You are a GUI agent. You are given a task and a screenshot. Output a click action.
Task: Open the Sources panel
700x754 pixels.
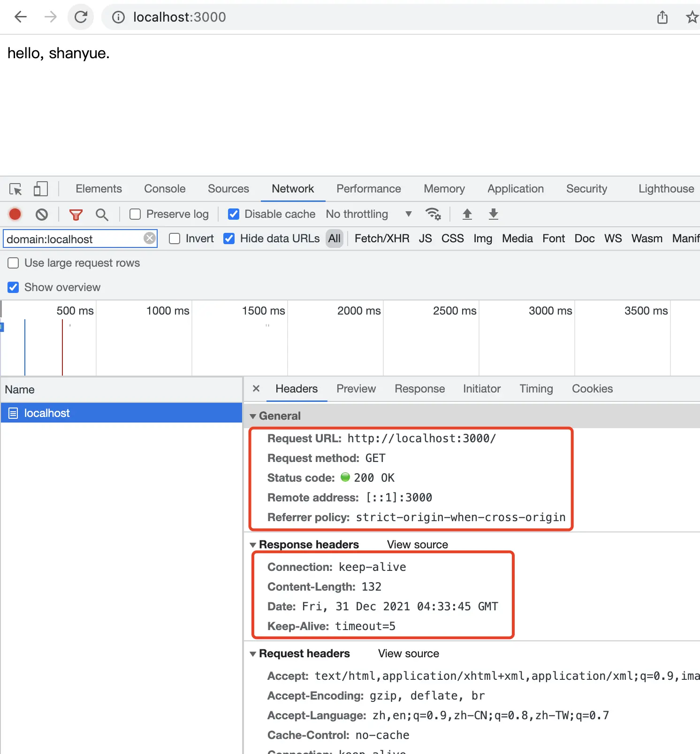click(x=228, y=189)
